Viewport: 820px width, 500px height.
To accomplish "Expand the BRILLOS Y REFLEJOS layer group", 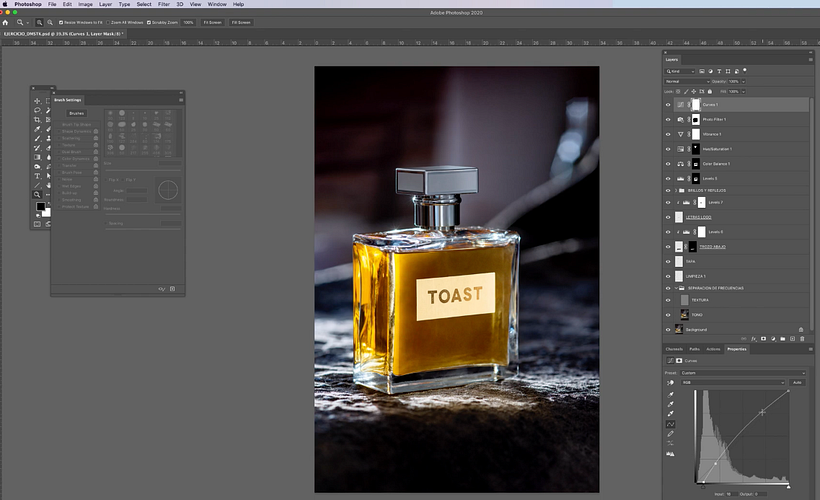I will click(677, 189).
